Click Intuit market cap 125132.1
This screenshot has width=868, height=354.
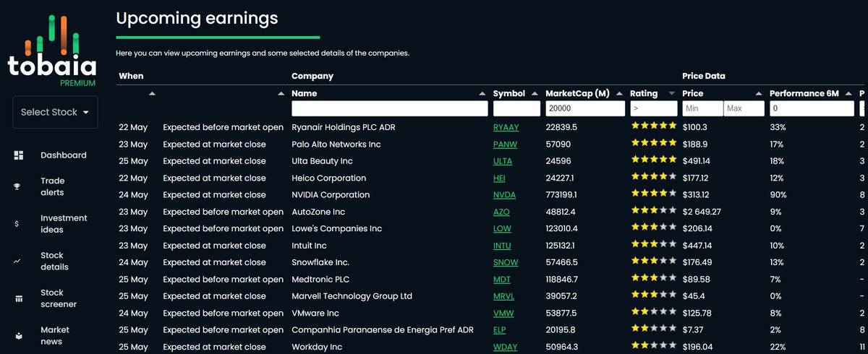tap(561, 246)
